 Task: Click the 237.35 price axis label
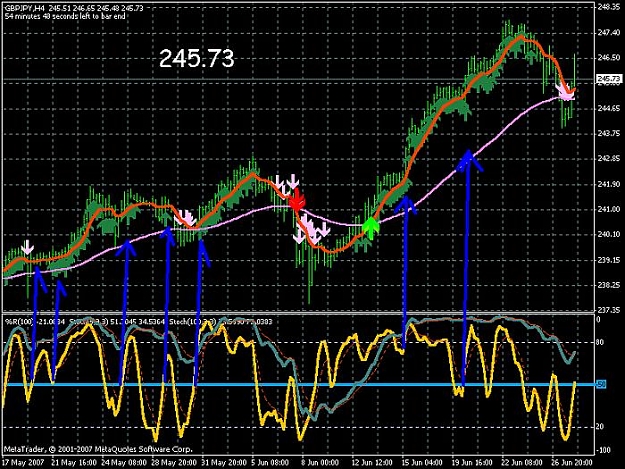(609, 310)
